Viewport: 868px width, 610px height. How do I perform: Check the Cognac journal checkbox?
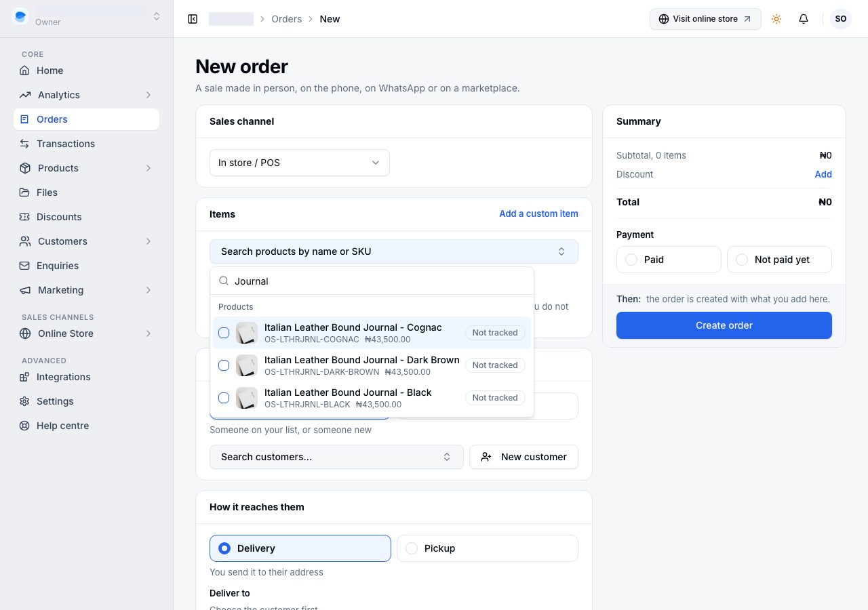[224, 333]
